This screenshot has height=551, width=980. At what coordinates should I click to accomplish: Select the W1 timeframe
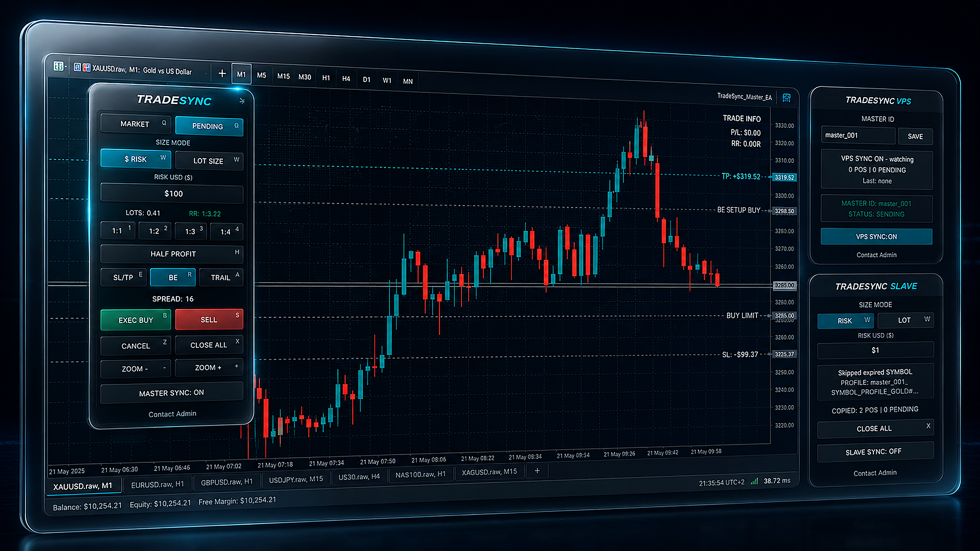[x=387, y=80]
